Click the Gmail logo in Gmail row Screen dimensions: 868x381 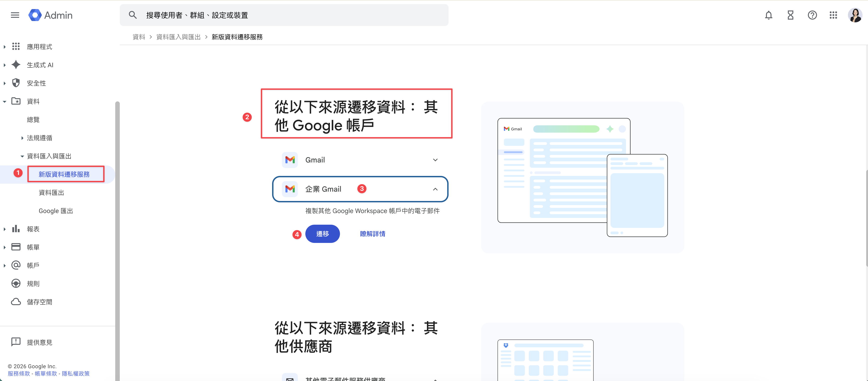(x=290, y=160)
